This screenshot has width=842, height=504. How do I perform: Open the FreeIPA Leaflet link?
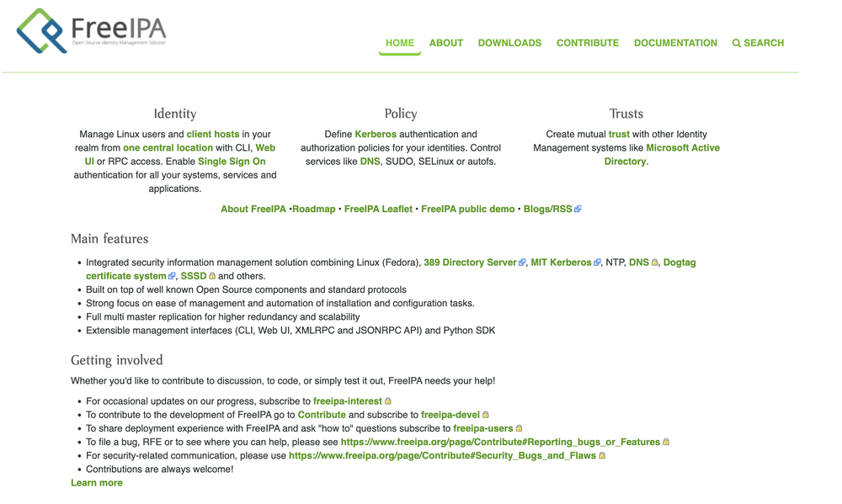[x=378, y=210]
